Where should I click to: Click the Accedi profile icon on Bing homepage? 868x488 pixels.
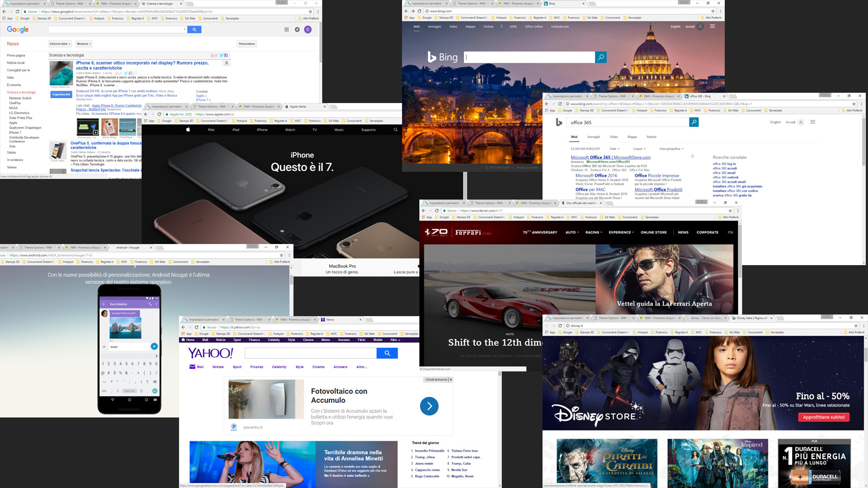click(x=700, y=26)
